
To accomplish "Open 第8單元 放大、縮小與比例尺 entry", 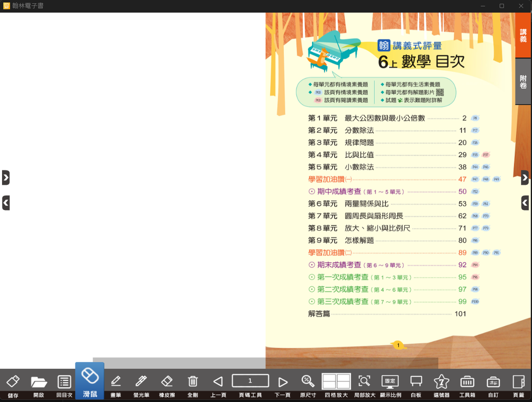I will [387, 228].
